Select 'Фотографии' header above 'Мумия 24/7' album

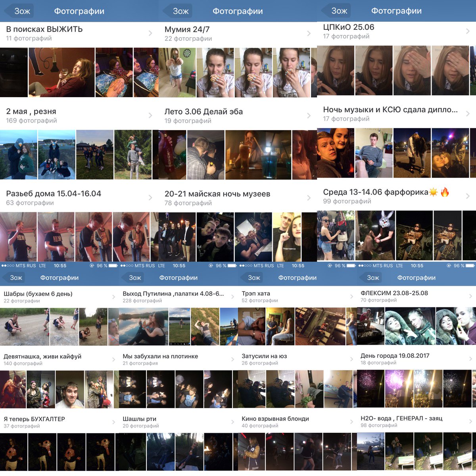click(238, 11)
